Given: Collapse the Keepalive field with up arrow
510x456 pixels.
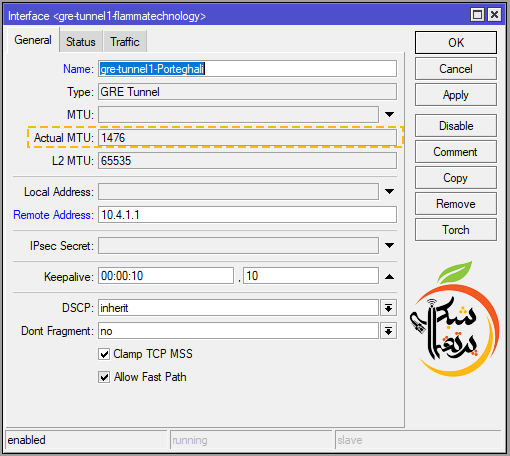Looking at the screenshot, I should 389,276.
